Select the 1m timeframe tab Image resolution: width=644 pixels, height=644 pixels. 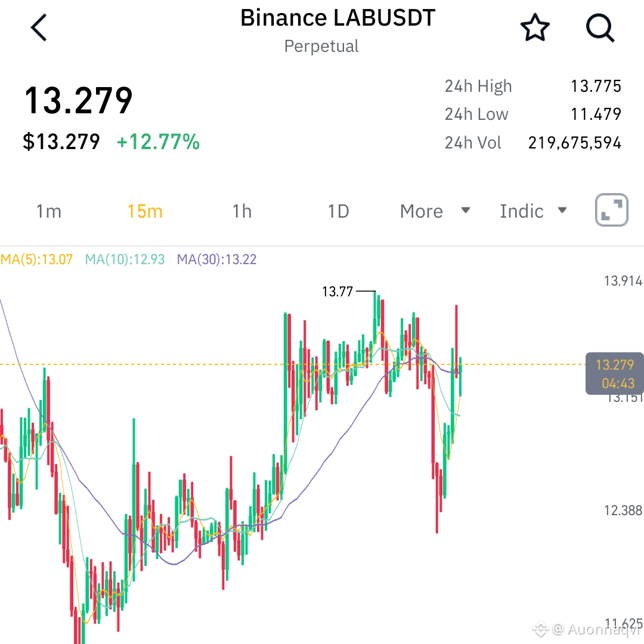(49, 211)
